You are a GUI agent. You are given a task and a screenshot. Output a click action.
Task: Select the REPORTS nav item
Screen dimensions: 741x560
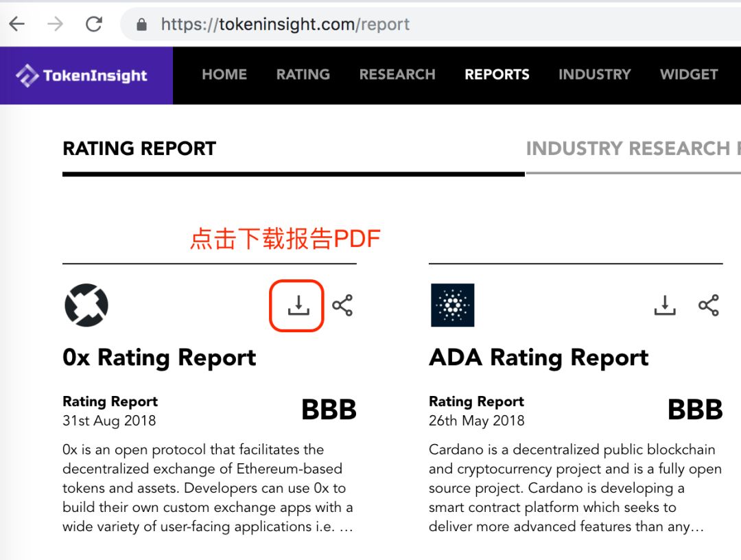[497, 74]
